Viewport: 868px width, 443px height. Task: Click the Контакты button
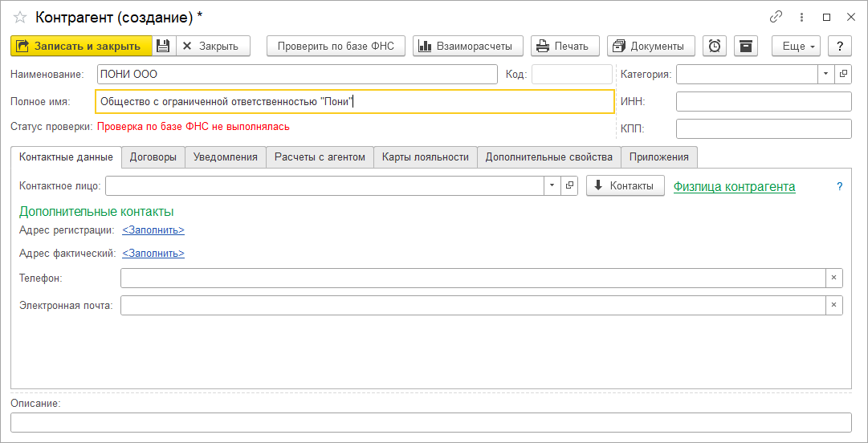click(625, 186)
